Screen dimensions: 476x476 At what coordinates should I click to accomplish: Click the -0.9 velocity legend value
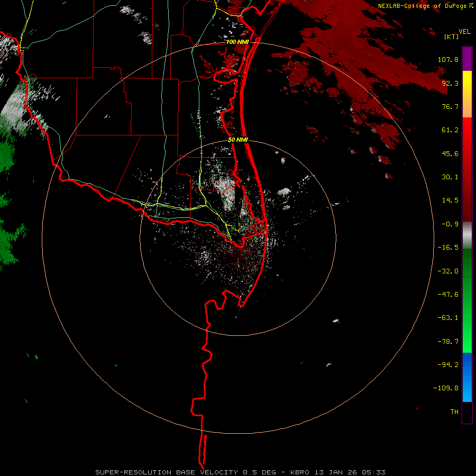[x=450, y=224]
